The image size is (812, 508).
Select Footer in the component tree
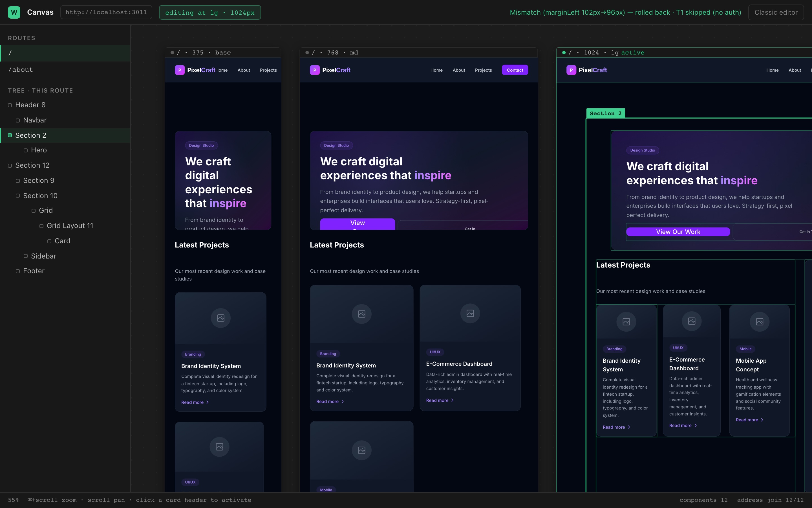(x=65, y=271)
